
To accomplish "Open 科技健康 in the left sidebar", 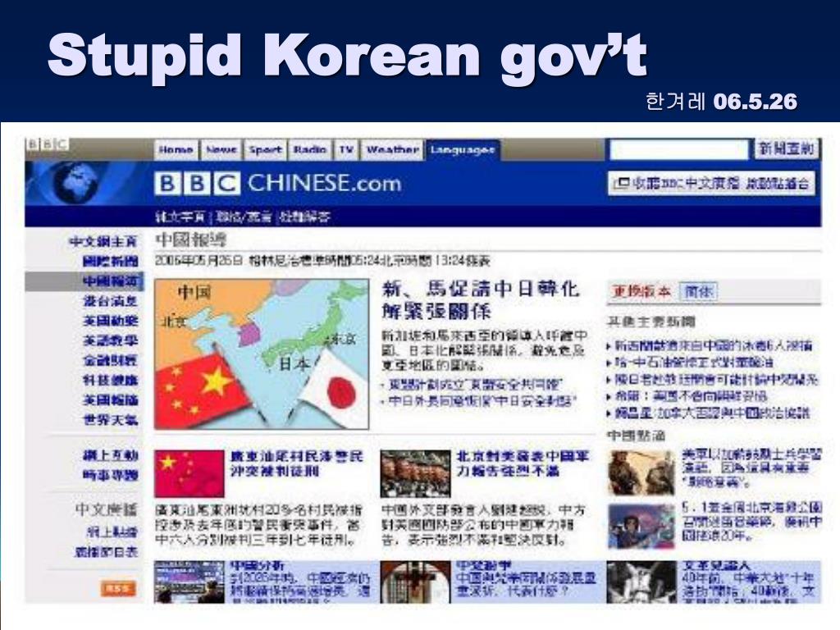I will [x=111, y=381].
